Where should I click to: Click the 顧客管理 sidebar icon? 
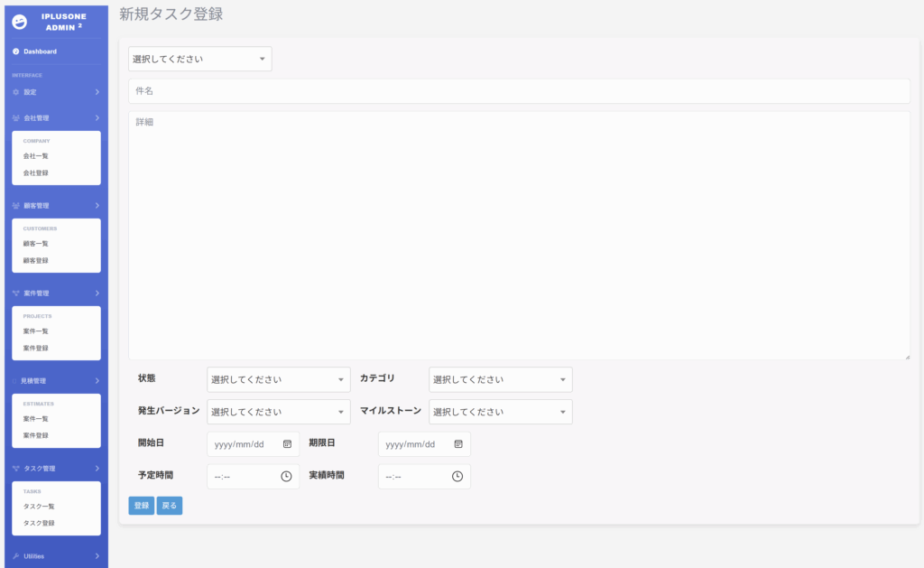pyautogui.click(x=16, y=206)
